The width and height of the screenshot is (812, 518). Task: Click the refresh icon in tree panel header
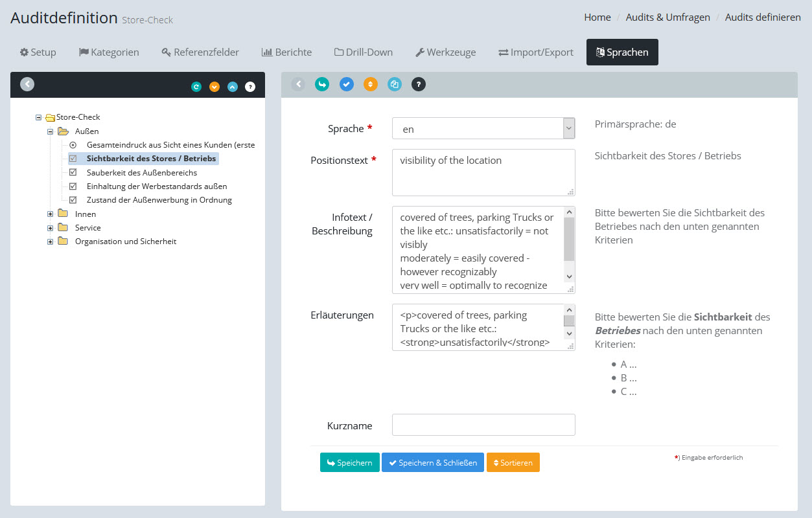tap(196, 87)
